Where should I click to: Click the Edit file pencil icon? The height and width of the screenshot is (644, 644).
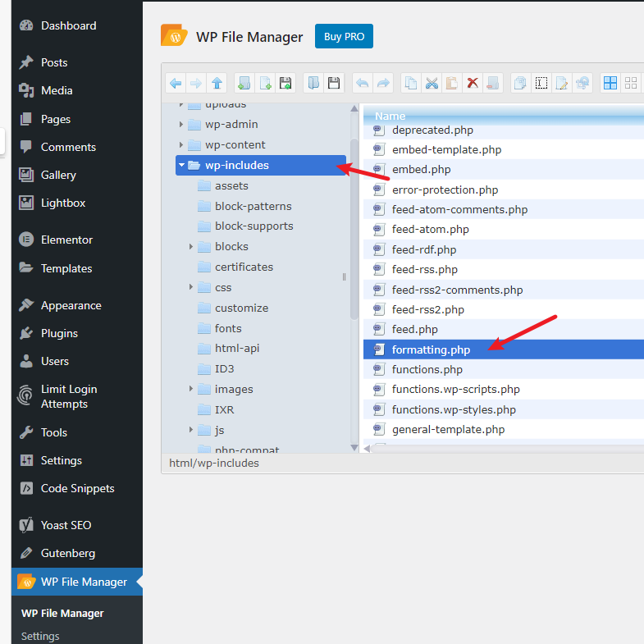(561, 84)
